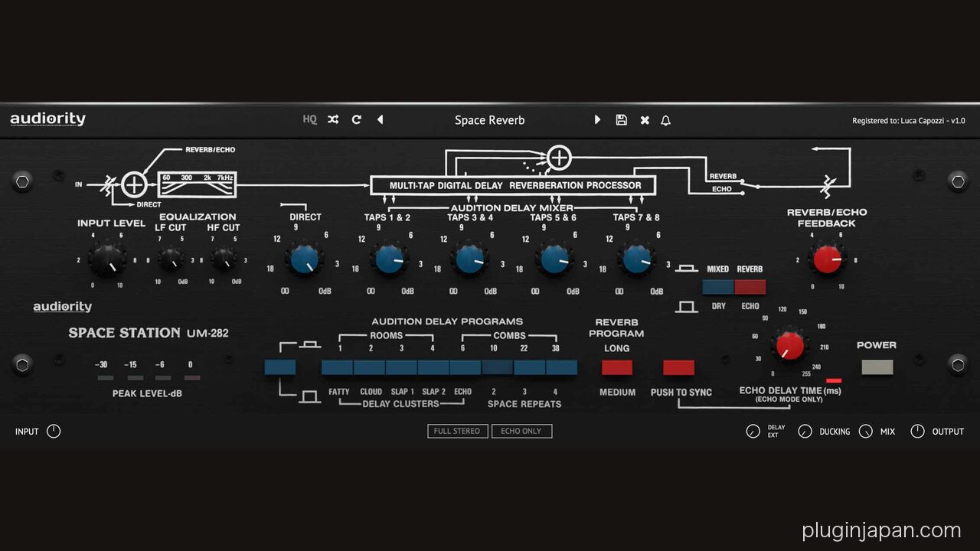Enable the Echo Only option
This screenshot has width=980, height=551.
521,431
